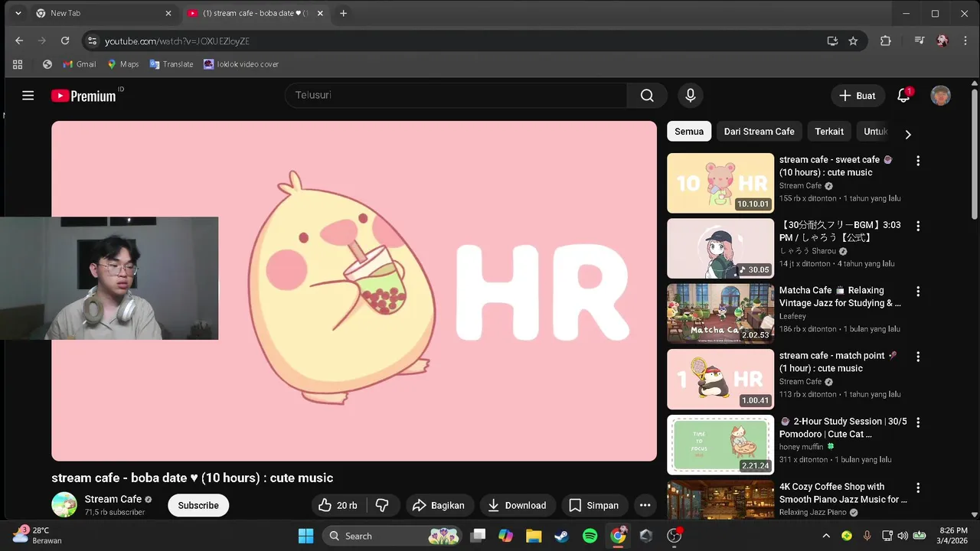980x551 pixels.
Task: Select the Semua filter chip
Action: point(689,132)
